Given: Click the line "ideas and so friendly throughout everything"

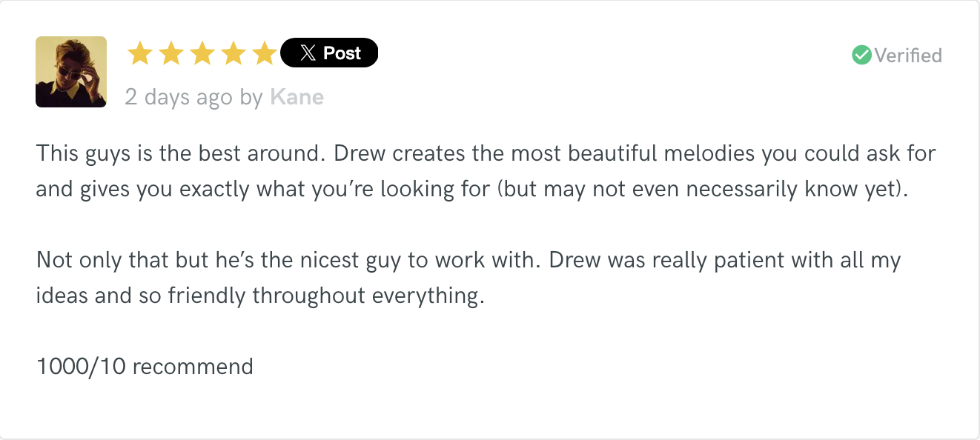Looking at the screenshot, I should click(260, 296).
